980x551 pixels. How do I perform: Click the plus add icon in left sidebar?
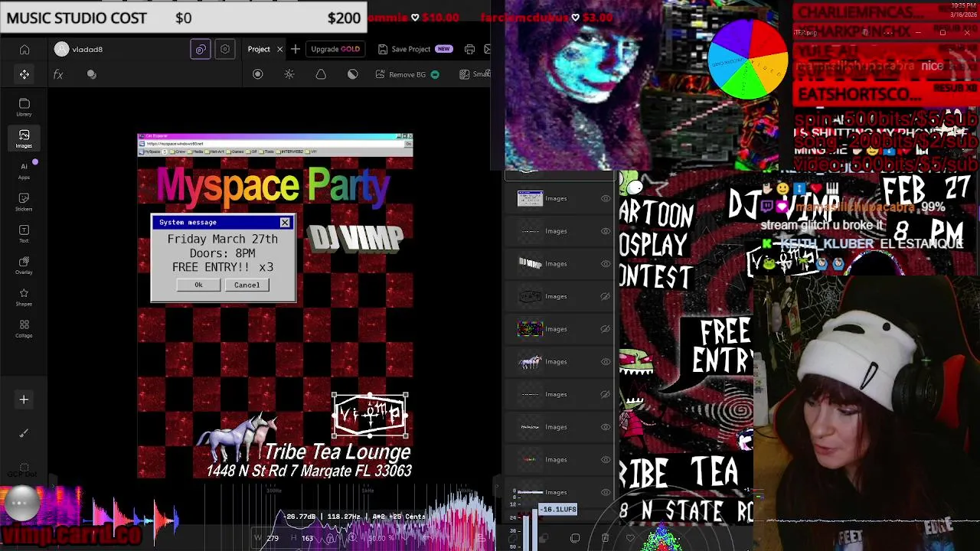tap(24, 399)
